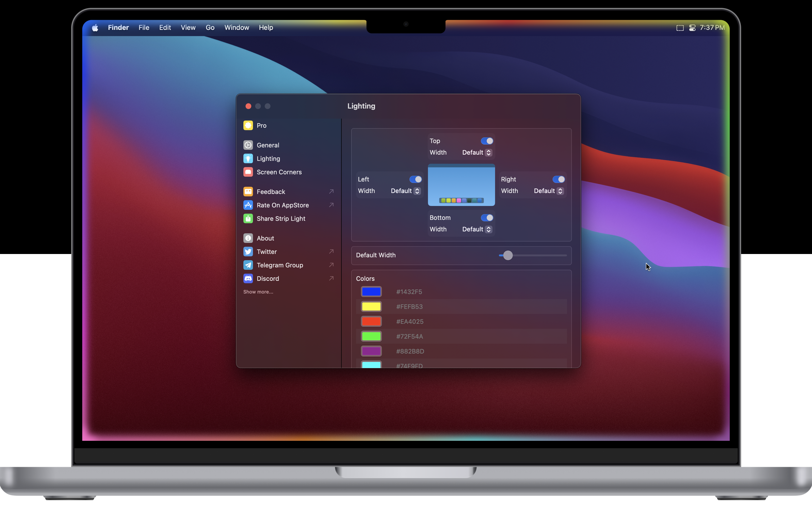Screen dimensions: 812x508
Task: Click external link arrow beside Feedback
Action: point(331,192)
